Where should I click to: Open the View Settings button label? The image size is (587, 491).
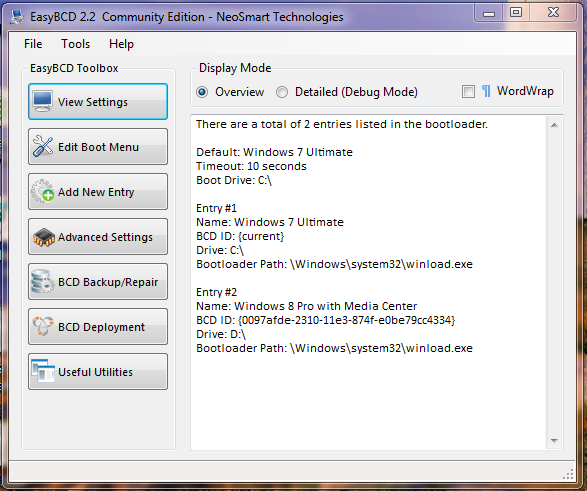[93, 102]
